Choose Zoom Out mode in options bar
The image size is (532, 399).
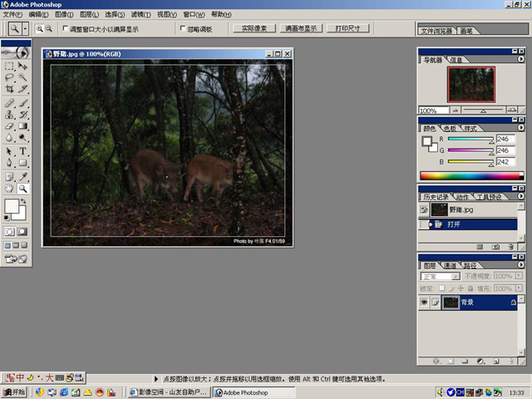click(49, 29)
